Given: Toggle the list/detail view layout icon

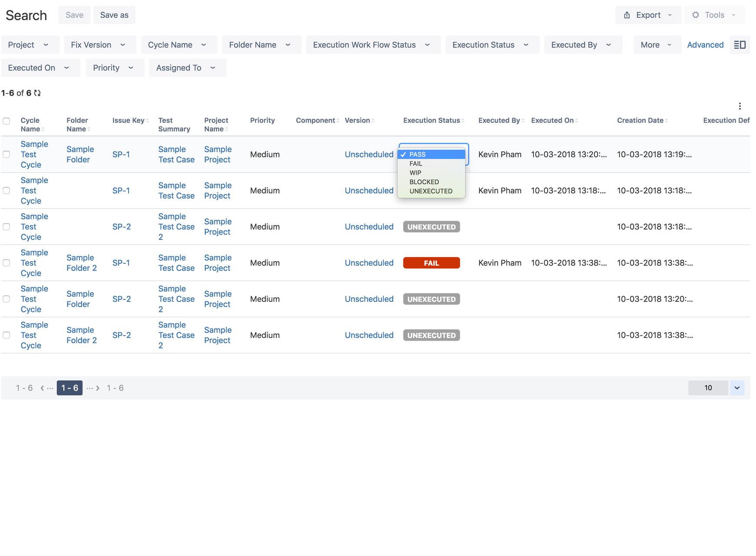Looking at the screenshot, I should point(740,45).
